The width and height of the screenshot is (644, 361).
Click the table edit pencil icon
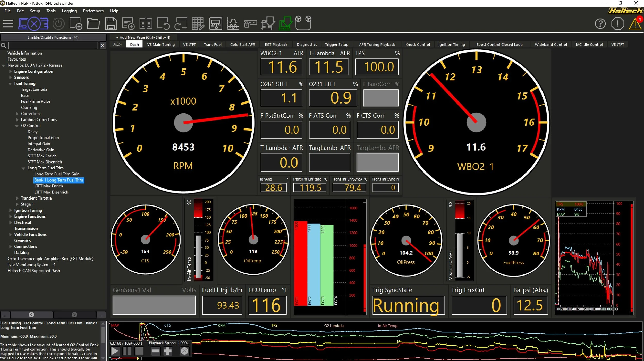click(x=198, y=24)
